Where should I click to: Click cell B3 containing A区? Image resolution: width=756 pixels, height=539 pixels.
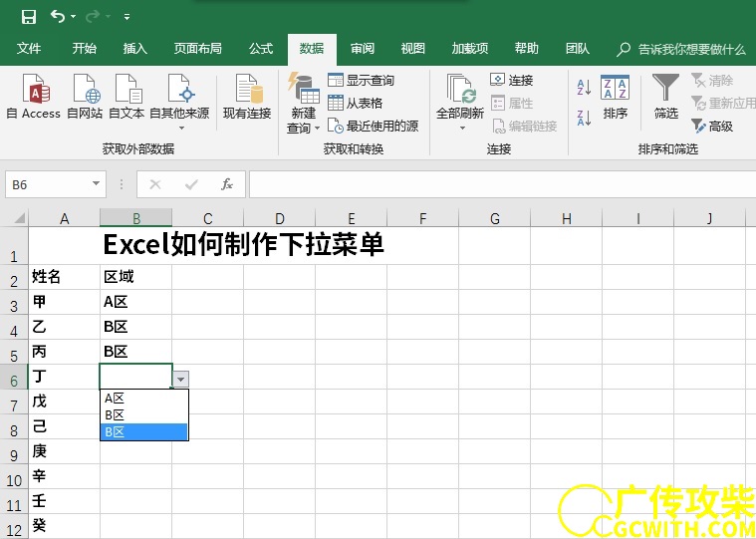coord(136,302)
